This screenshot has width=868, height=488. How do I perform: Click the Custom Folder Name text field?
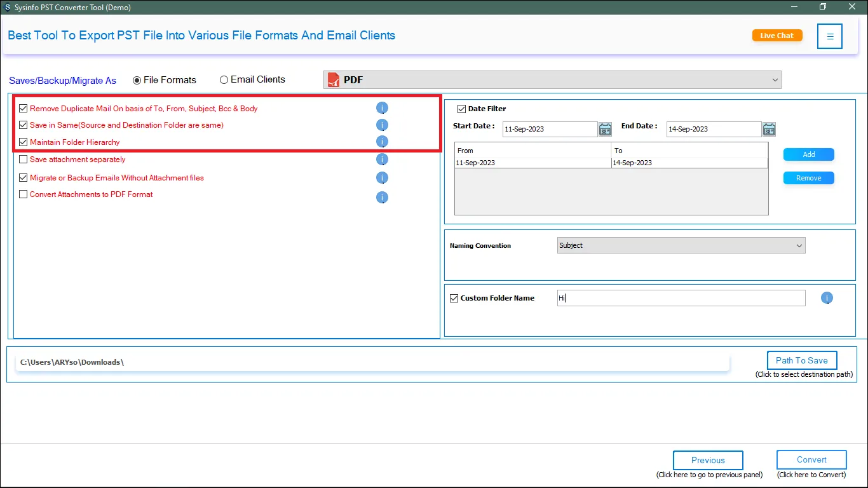pyautogui.click(x=681, y=298)
